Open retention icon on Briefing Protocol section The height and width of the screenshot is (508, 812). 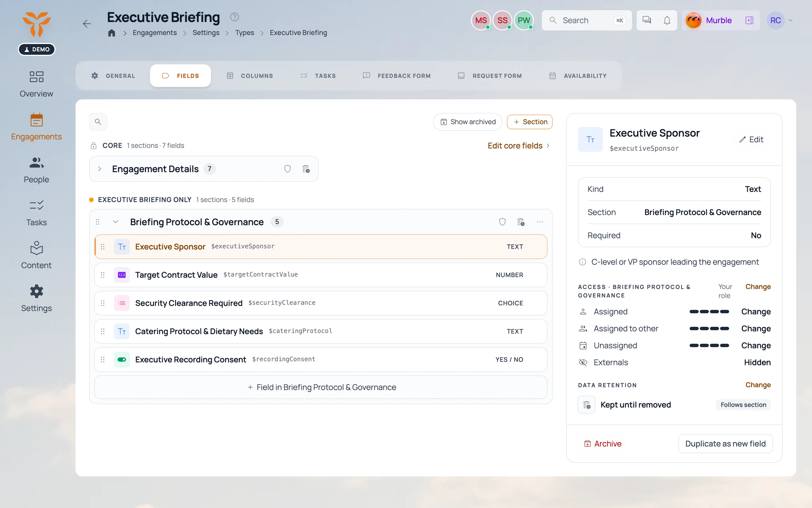521,222
